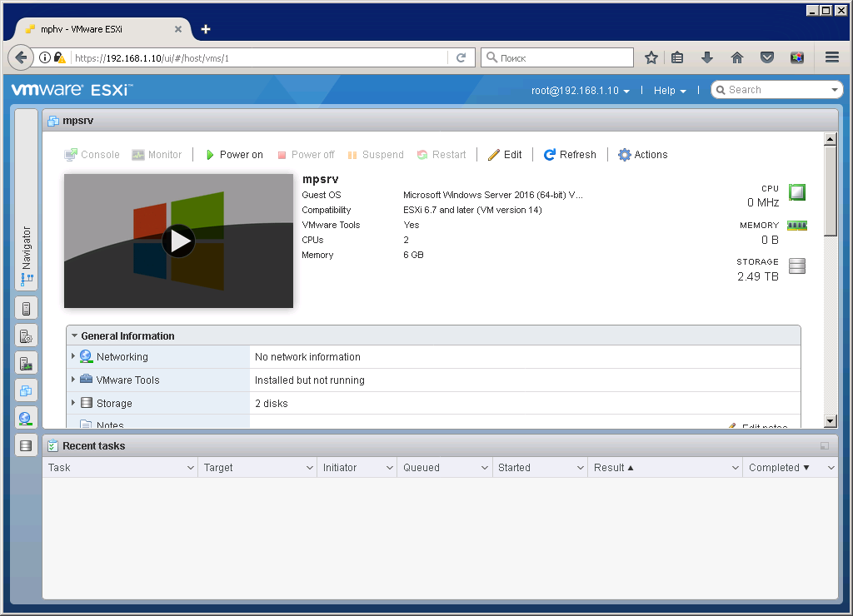This screenshot has height=616, width=853.
Task: Collapse the General Information section
Action: (x=74, y=336)
